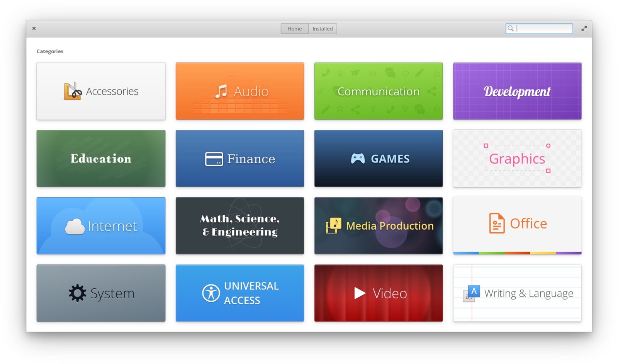
Task: Click the scissors and ruler Accessories icon
Action: [73, 91]
